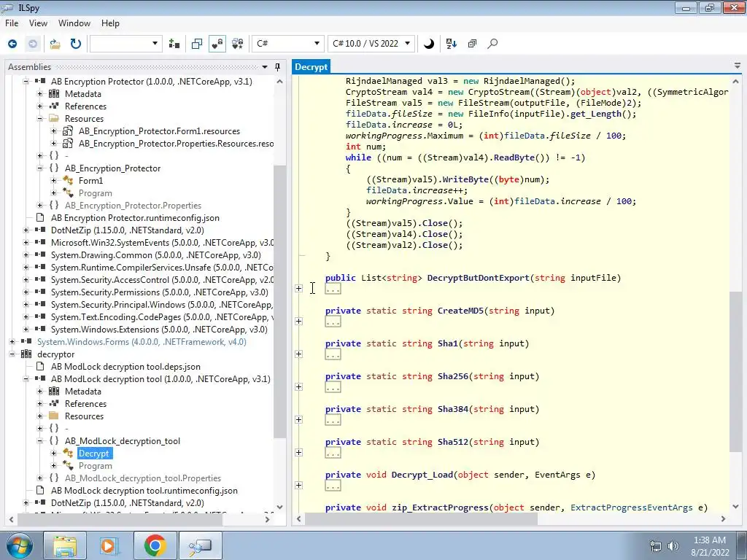Collapse the AB_ModLock_decryption_tool namespace

[x=40, y=441]
